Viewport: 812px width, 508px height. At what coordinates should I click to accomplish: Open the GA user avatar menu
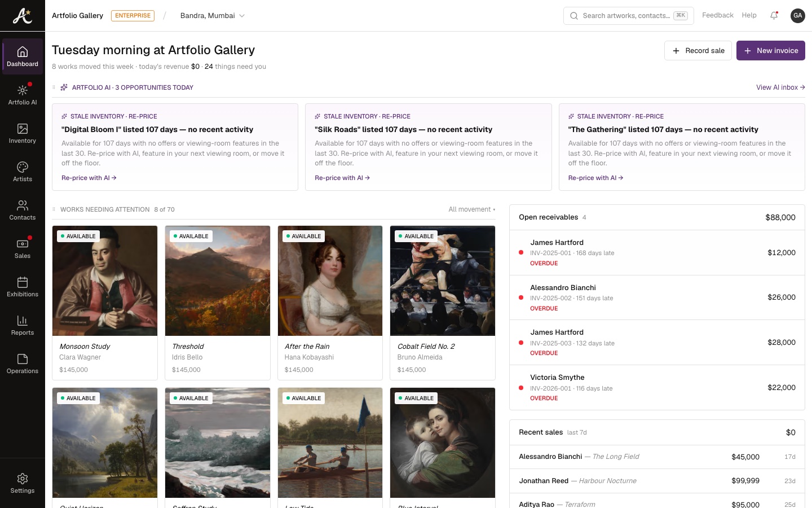click(x=797, y=16)
